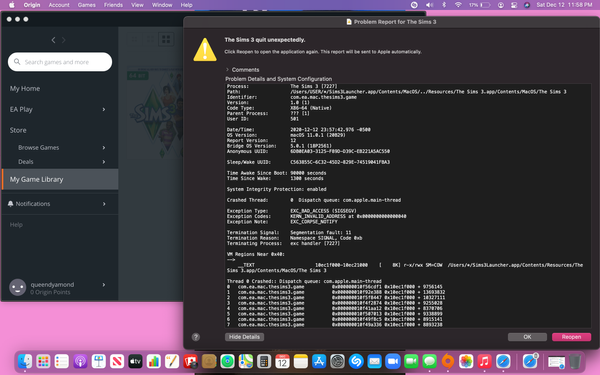Open Photo Booth in the Dock
Image resolution: width=600 pixels, height=375 pixels.
(x=190, y=361)
